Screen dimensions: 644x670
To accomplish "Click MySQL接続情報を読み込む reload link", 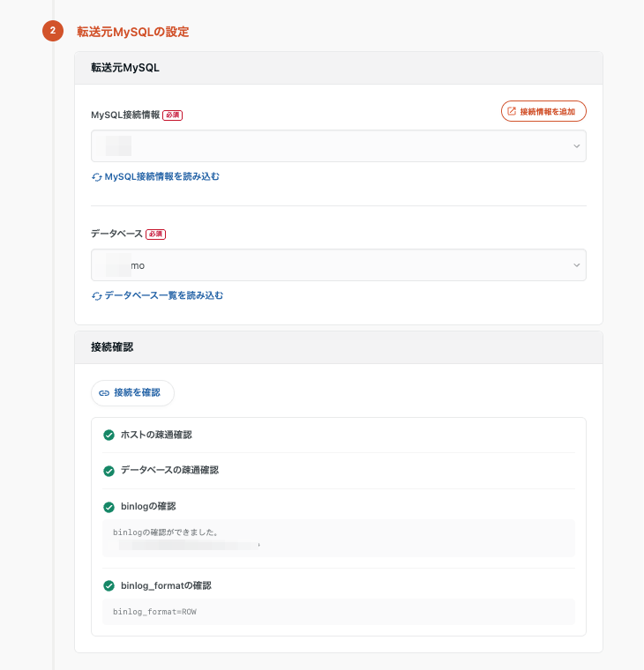I will click(155, 176).
